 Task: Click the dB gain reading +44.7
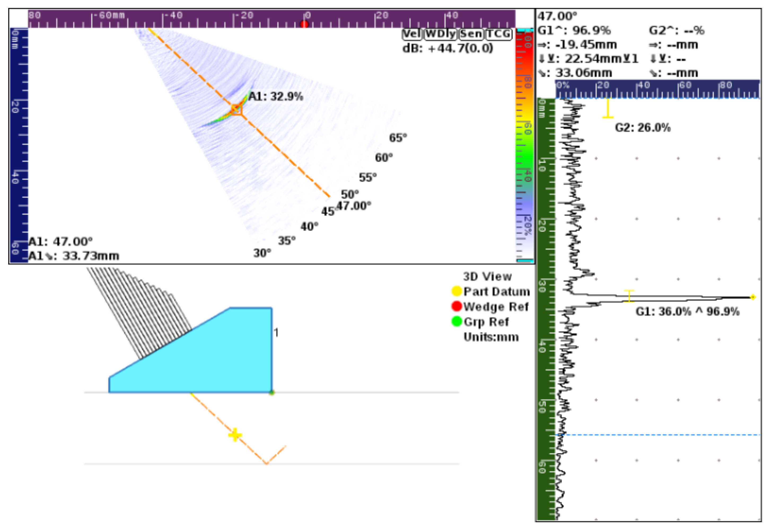(x=447, y=48)
